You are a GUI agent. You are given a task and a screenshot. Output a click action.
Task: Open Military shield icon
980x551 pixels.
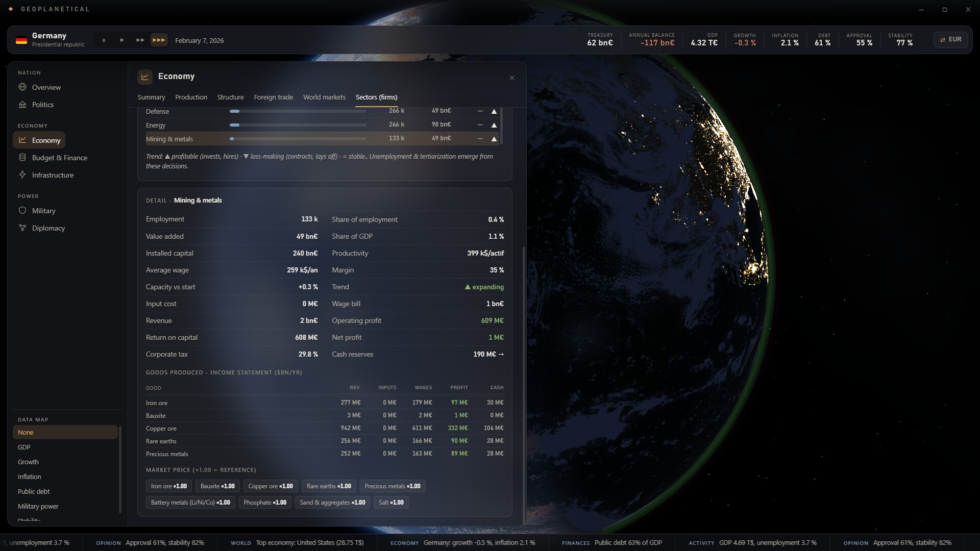pos(22,211)
